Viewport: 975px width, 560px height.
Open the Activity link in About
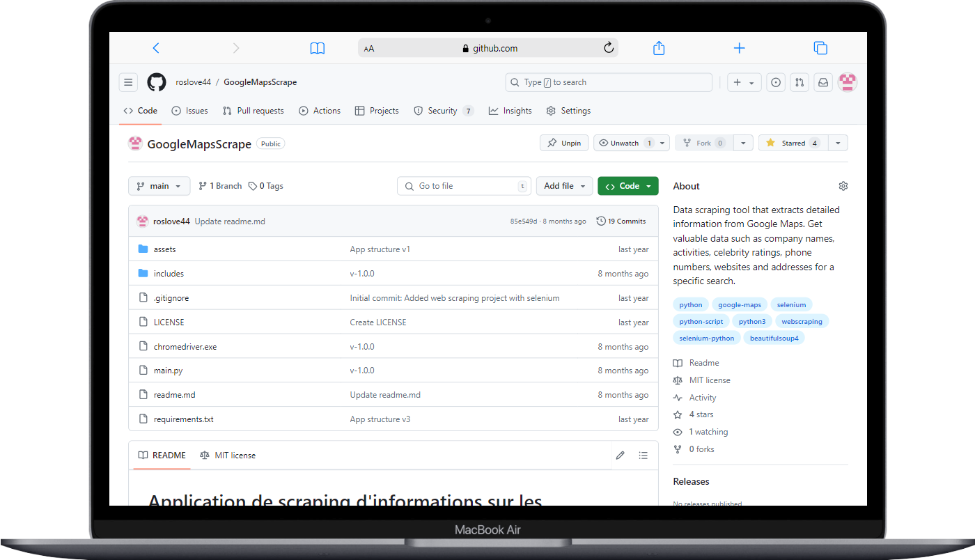pyautogui.click(x=695, y=398)
